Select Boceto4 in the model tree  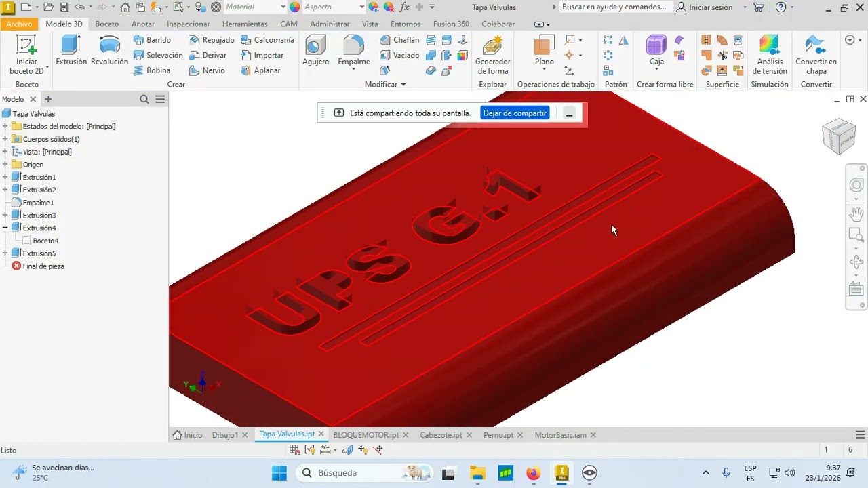tap(45, 241)
